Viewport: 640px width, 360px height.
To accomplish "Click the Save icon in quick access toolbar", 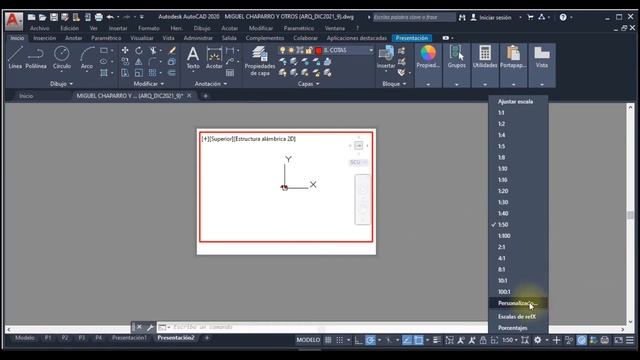I will click(x=54, y=17).
